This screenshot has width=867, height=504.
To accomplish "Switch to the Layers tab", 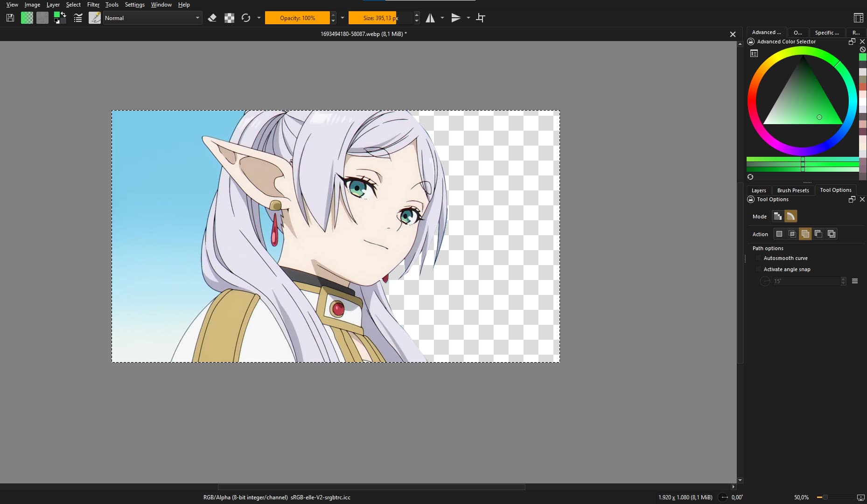I will tap(758, 190).
